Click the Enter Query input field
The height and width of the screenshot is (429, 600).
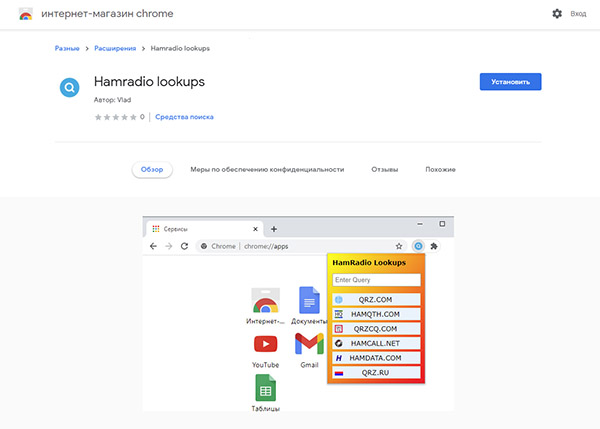pos(377,280)
